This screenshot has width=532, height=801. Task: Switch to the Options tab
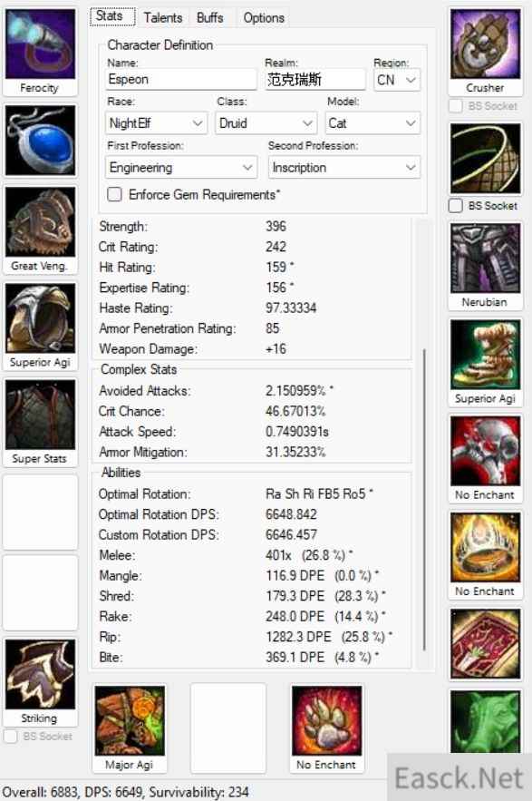click(x=264, y=18)
